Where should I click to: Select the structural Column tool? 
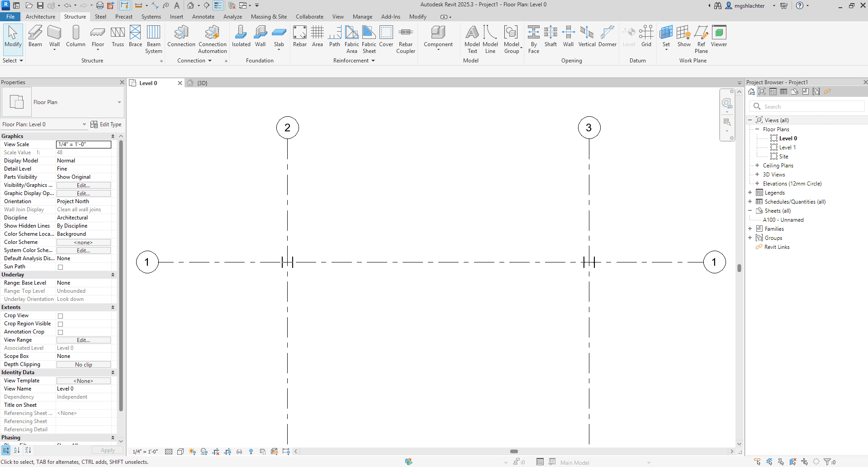(76, 36)
